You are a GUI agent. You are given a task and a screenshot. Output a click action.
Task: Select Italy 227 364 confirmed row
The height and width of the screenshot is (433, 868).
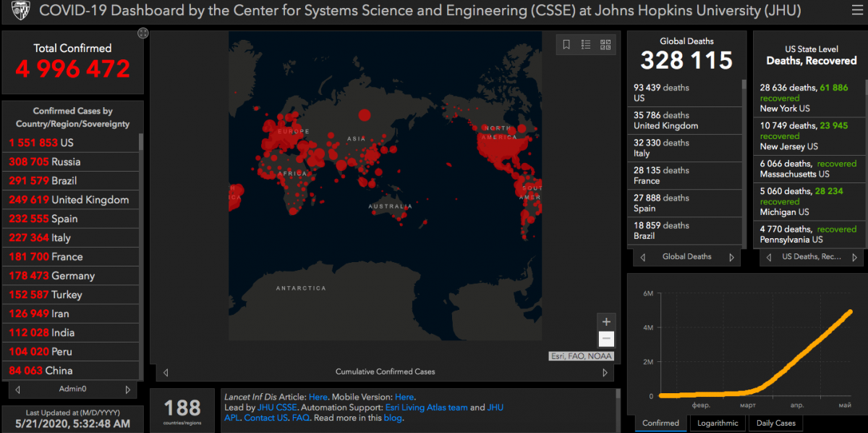[70, 237]
